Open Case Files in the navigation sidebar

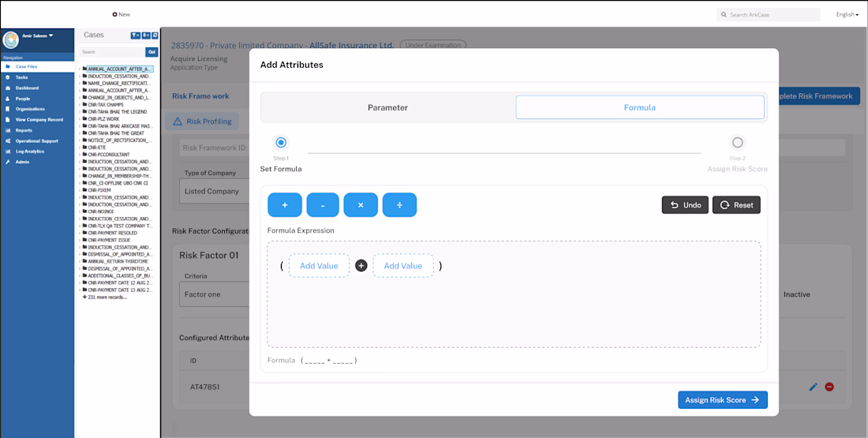pyautogui.click(x=37, y=66)
